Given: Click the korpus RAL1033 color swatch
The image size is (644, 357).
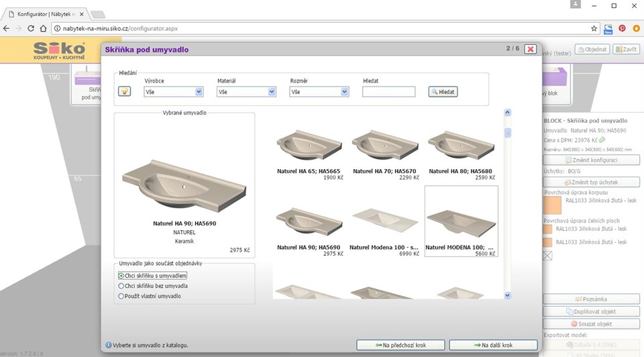Looking at the screenshot, I should point(551,205).
